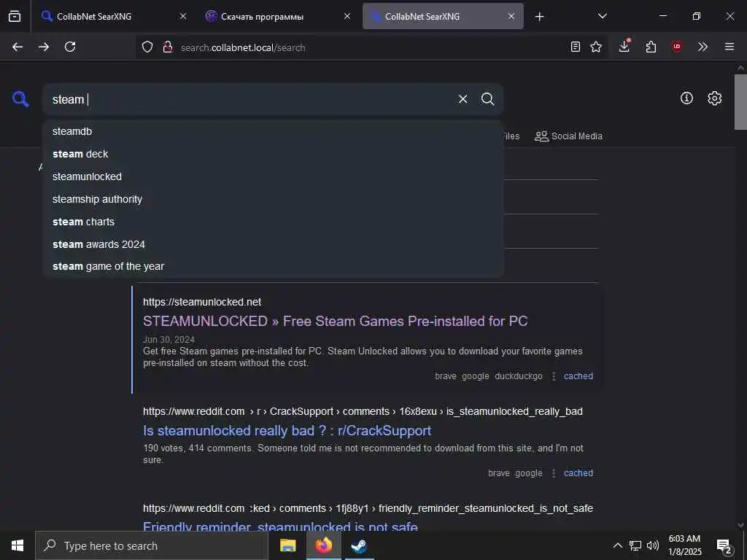
Task: Show more toolbar tools chevron
Action: click(703, 47)
